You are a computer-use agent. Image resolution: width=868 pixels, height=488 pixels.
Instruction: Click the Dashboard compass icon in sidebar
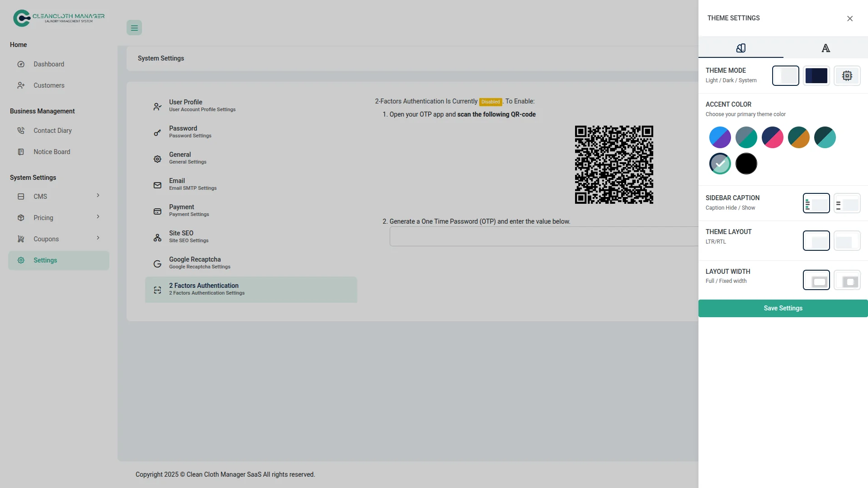[21, 64]
